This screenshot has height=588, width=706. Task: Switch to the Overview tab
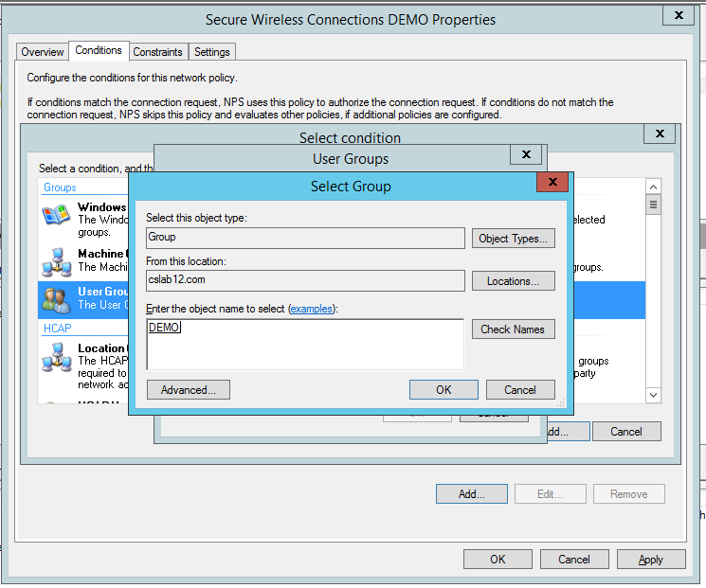[43, 52]
